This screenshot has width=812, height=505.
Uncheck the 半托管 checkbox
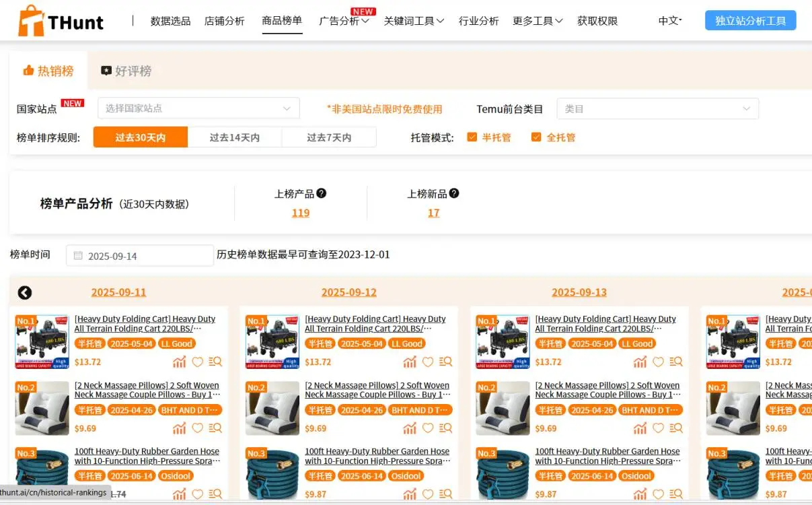pos(472,137)
